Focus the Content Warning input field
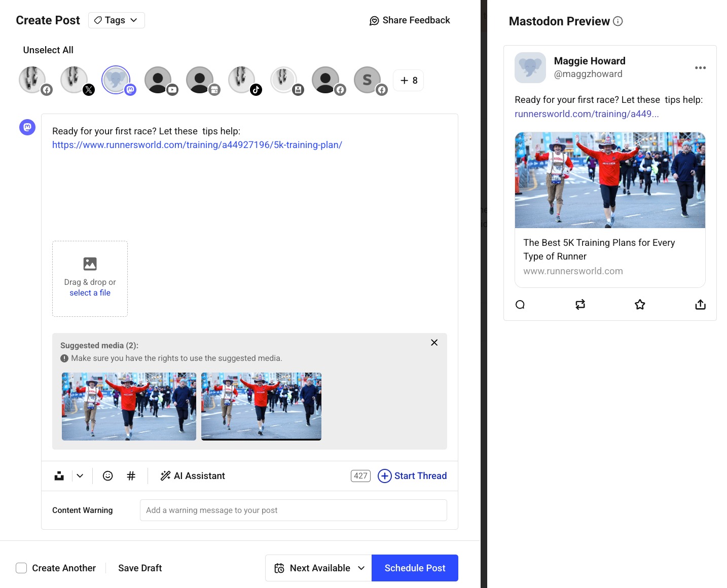This screenshot has height=588, width=727. coord(294,510)
